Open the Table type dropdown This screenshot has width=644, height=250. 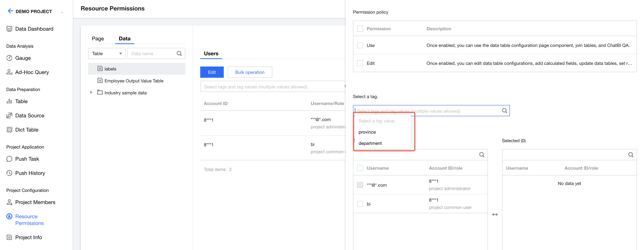click(x=107, y=53)
